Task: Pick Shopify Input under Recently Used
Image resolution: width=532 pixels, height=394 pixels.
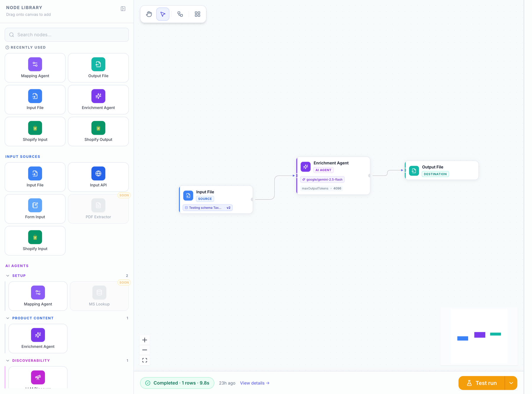Action: tap(35, 132)
